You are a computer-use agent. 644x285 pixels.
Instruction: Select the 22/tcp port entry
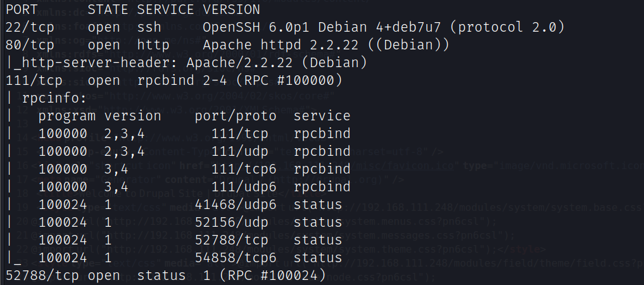(x=29, y=27)
